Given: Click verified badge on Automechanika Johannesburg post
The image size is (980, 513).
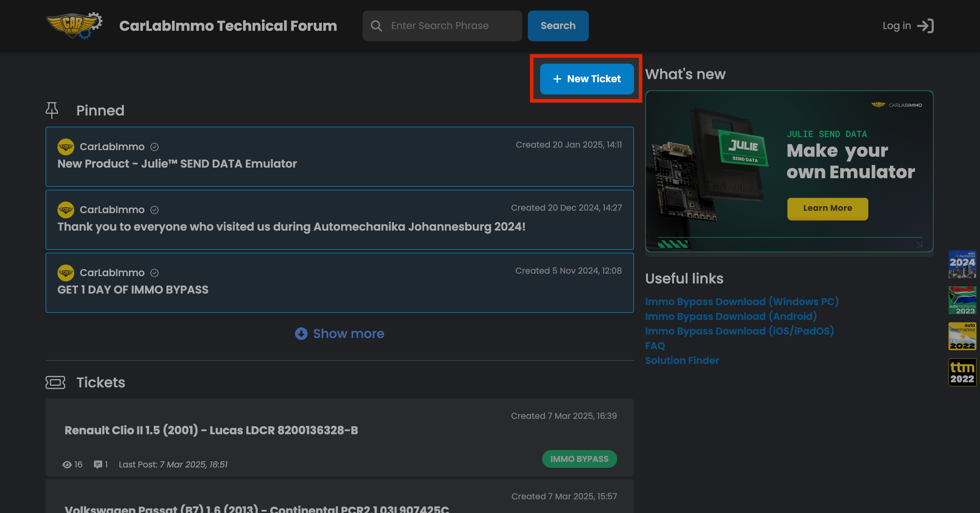Looking at the screenshot, I should click(x=154, y=210).
